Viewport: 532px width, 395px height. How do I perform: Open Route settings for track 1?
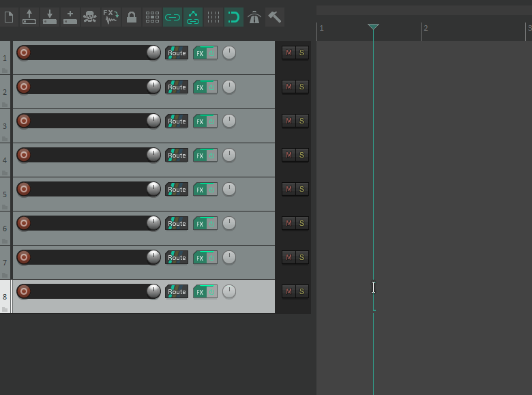click(x=177, y=53)
